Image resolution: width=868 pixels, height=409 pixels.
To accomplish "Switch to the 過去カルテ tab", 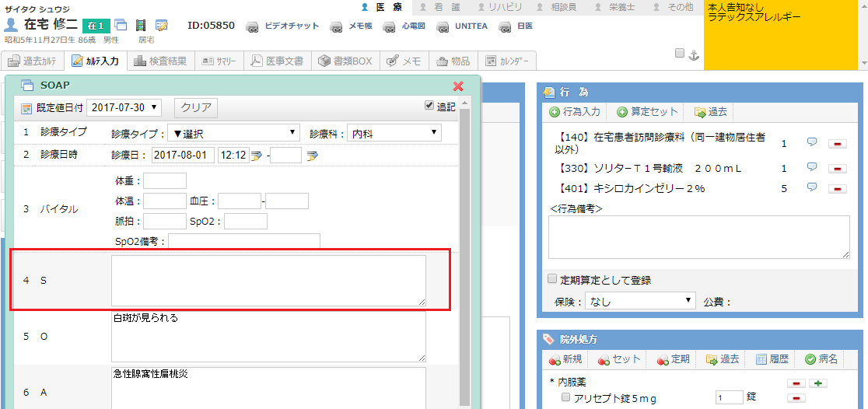I will click(33, 61).
